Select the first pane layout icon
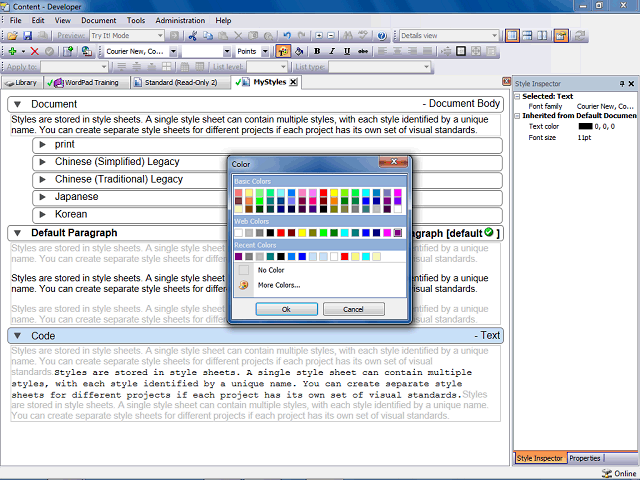The image size is (640, 480). (512, 36)
